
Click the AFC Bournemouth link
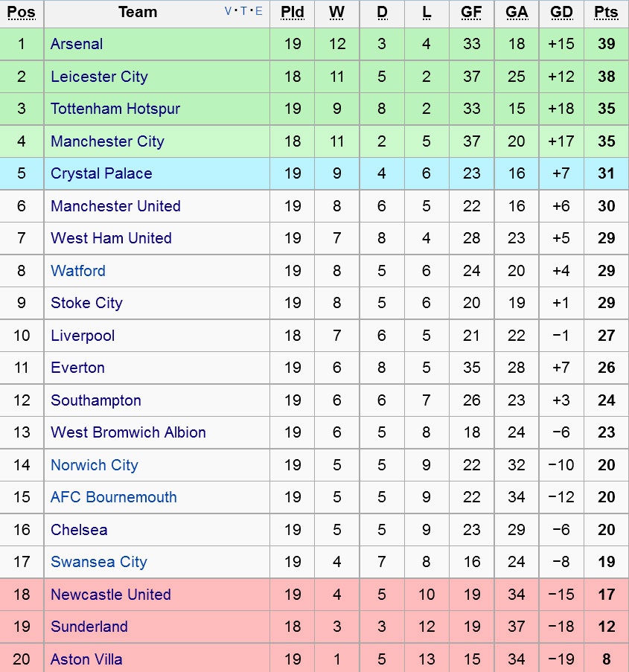pos(114,497)
